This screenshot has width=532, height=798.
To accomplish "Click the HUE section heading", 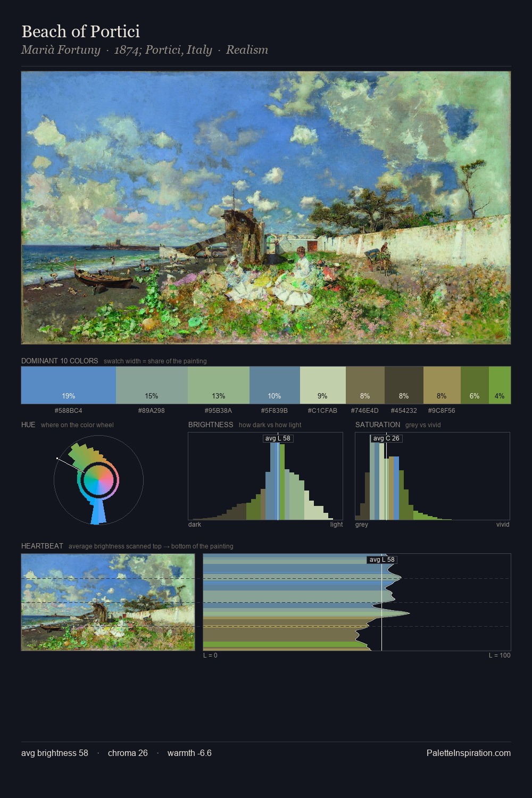I will pos(28,425).
